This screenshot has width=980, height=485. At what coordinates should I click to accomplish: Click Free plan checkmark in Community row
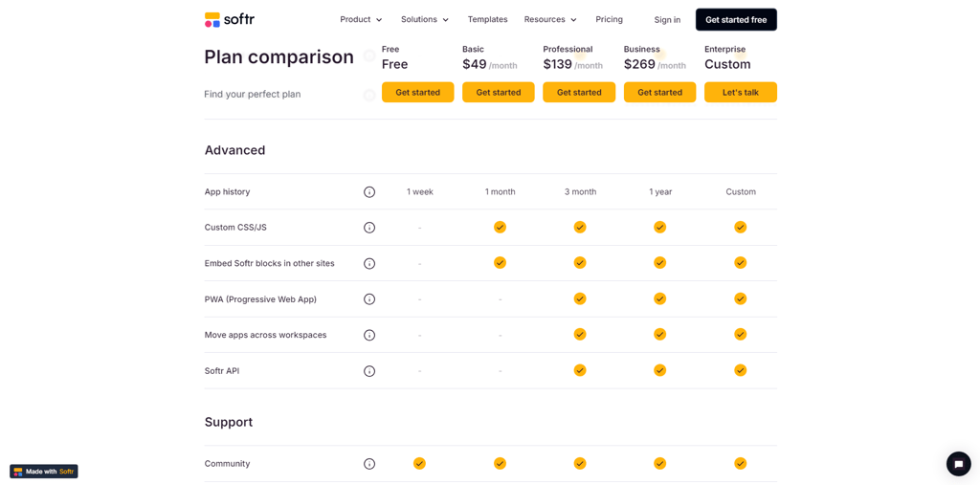tap(419, 463)
